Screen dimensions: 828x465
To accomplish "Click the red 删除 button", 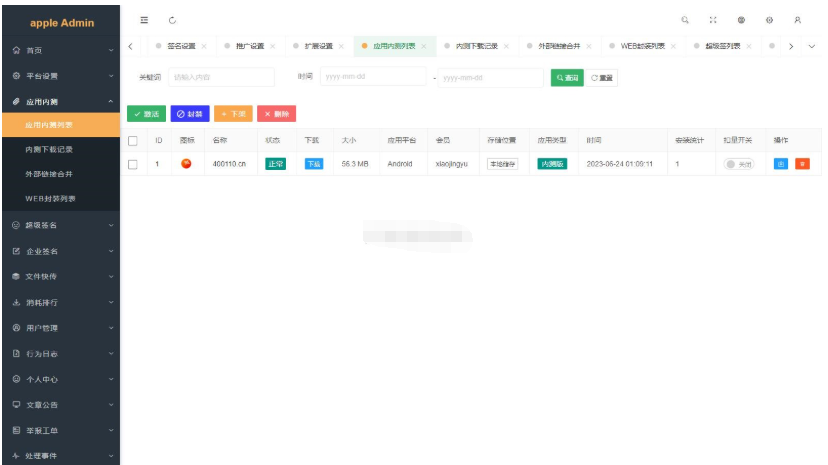I will tap(277, 114).
